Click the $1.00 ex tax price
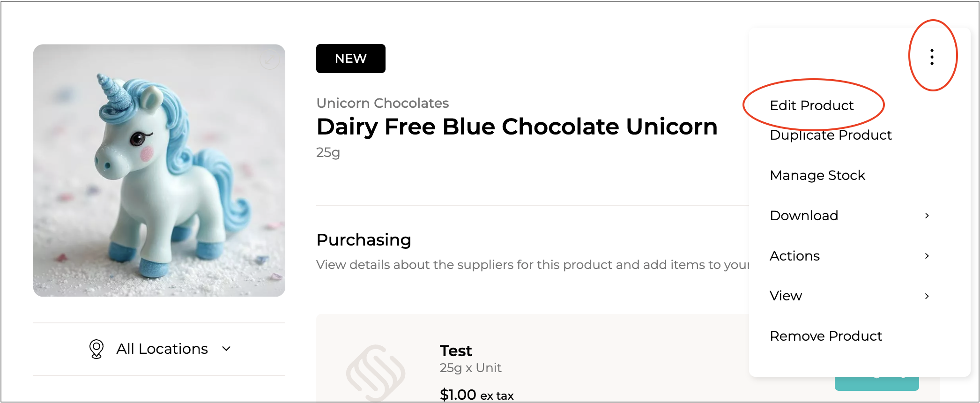 point(476,395)
